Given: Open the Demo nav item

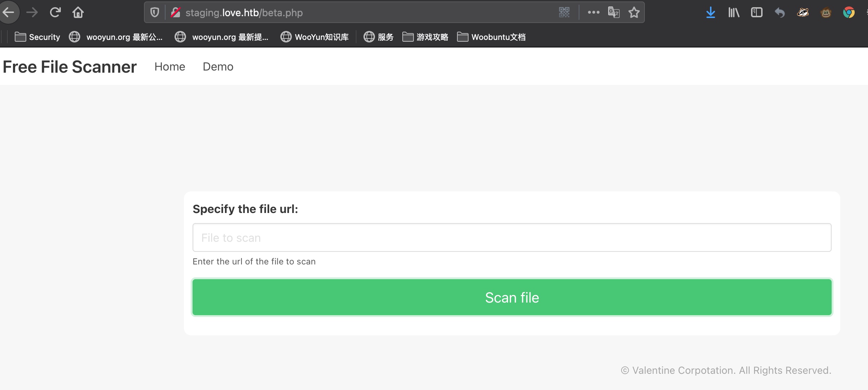Looking at the screenshot, I should coord(218,67).
